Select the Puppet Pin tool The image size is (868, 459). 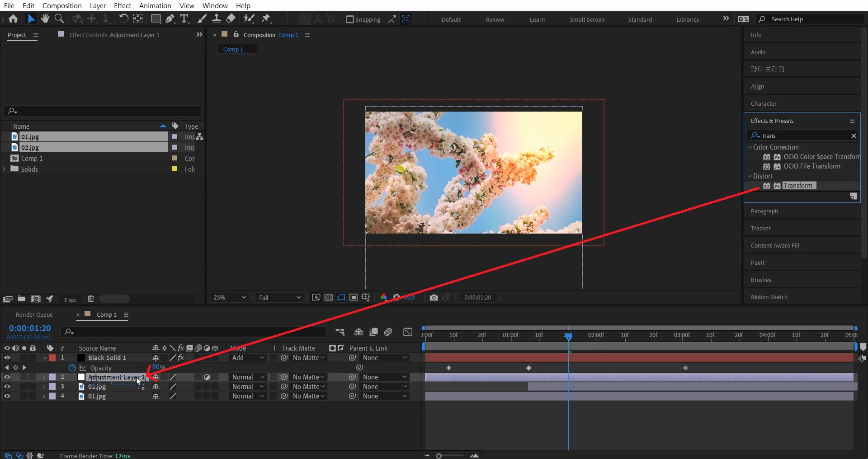coord(266,19)
